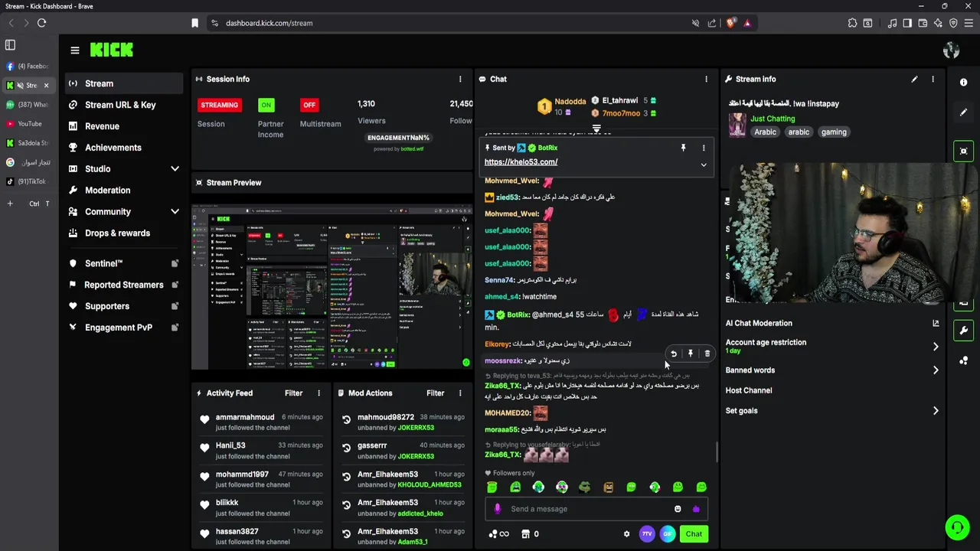Click the brown angry emote in quick row
Screen dimensions: 980x551
click(609, 487)
